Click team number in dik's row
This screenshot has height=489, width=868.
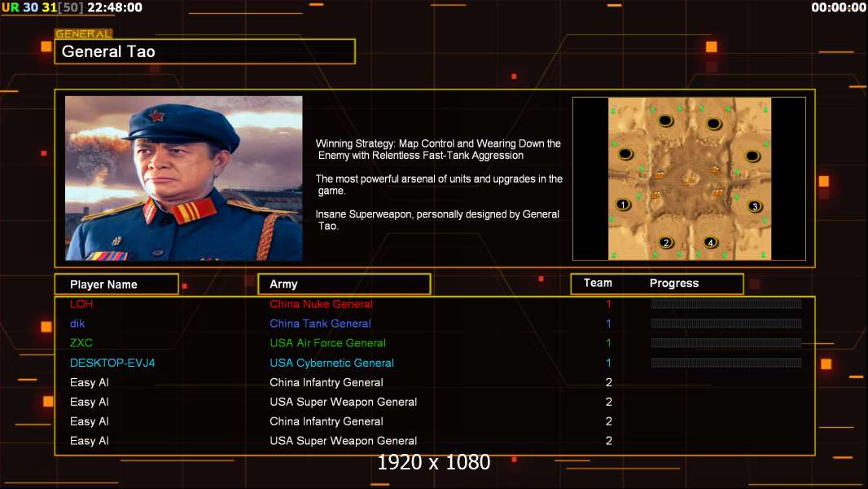coord(608,324)
